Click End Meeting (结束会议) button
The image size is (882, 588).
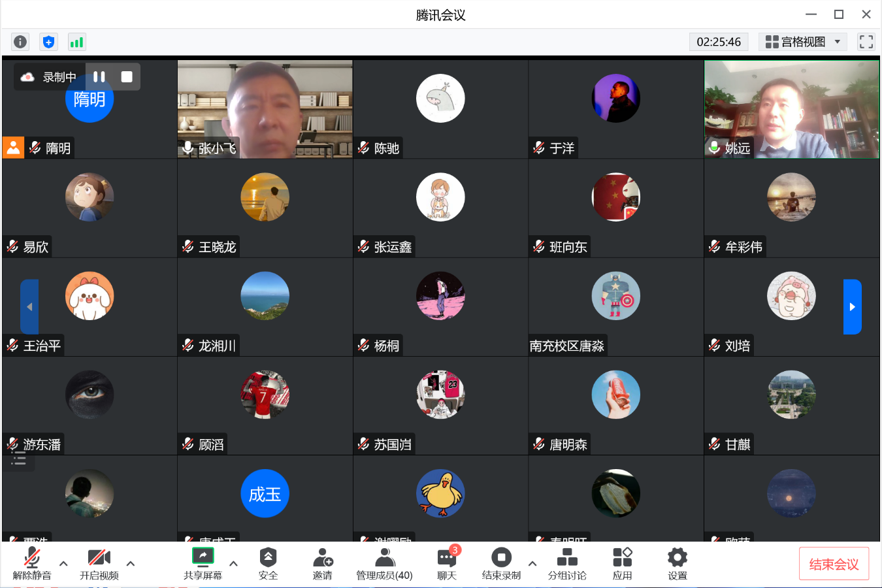pyautogui.click(x=834, y=564)
